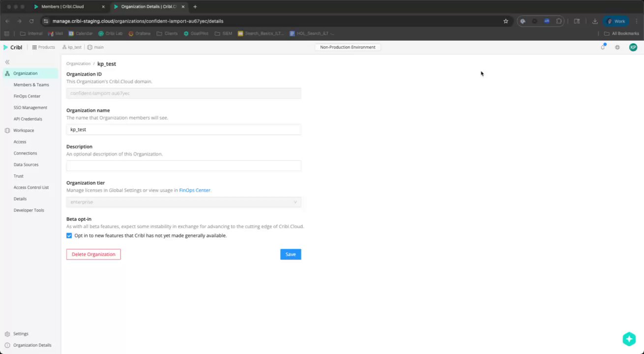Open the notifications bell
The image size is (644, 354).
(x=603, y=47)
